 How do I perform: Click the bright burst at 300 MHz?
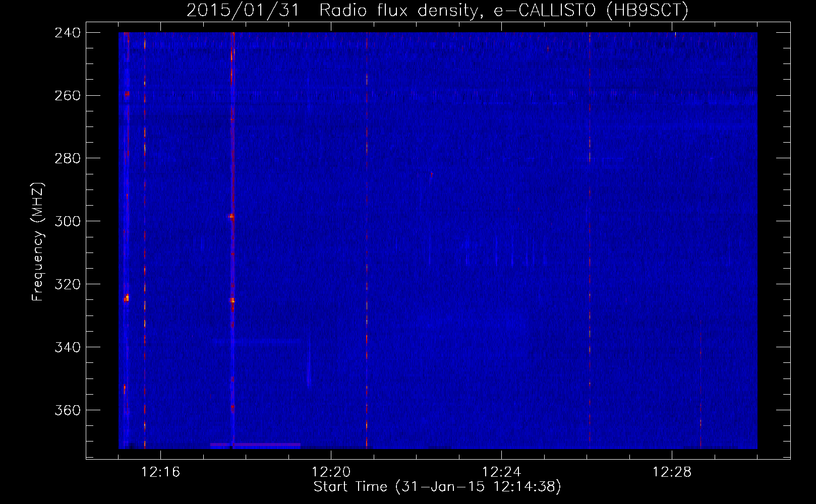tap(231, 216)
